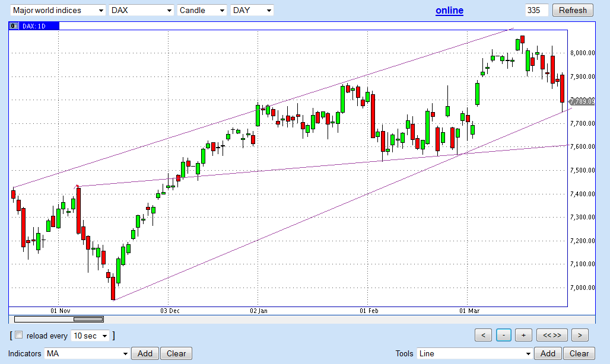Click the zoom in + button

(x=523, y=335)
